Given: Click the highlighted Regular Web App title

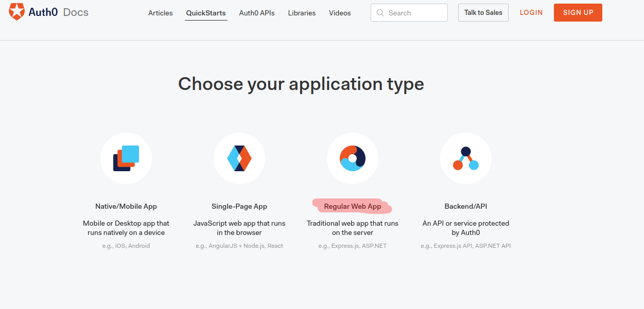Looking at the screenshot, I should tap(353, 206).
